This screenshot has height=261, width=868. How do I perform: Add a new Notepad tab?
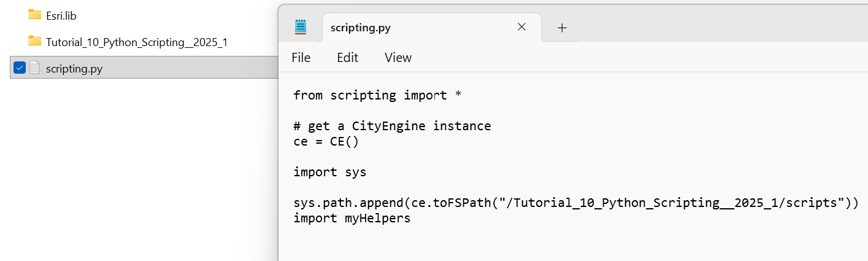pyautogui.click(x=562, y=28)
